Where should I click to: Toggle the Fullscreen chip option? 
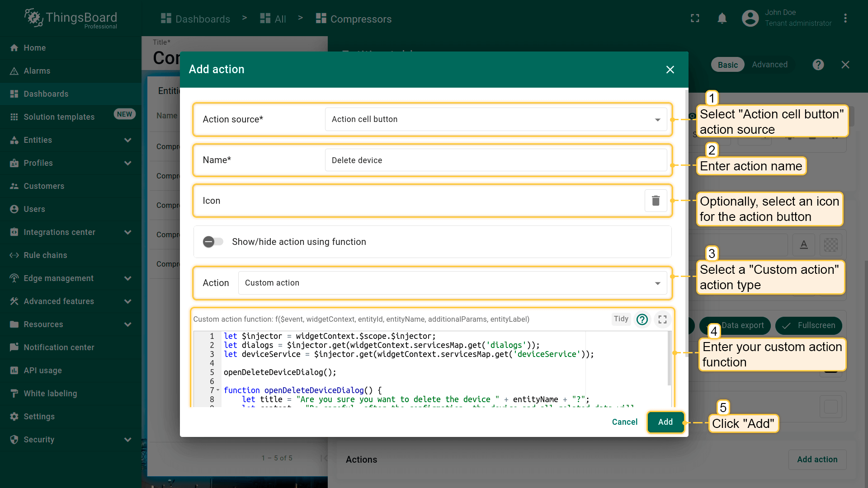pos(808,325)
